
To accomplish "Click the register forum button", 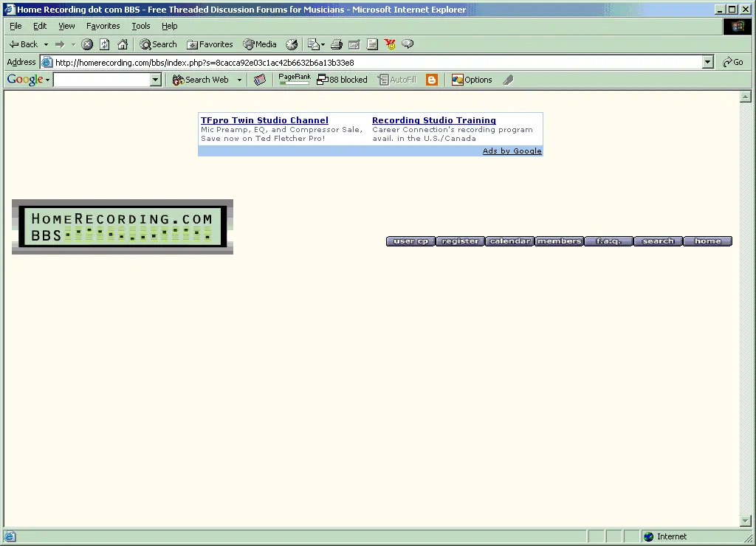I will 461,241.
